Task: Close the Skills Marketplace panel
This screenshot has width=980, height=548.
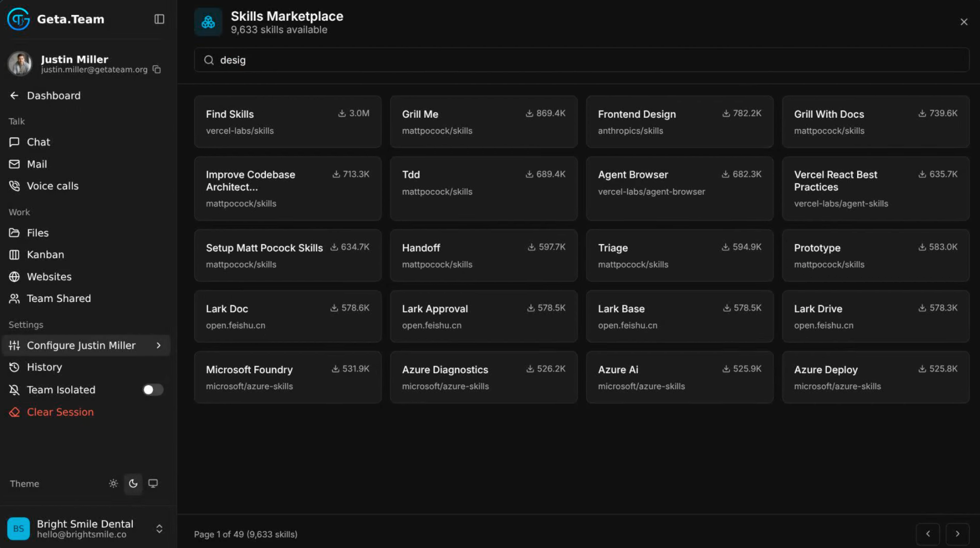Action: (x=964, y=22)
